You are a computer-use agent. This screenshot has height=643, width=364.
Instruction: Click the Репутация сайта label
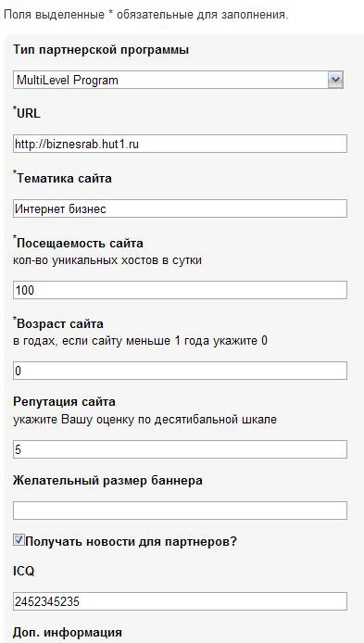(x=64, y=401)
